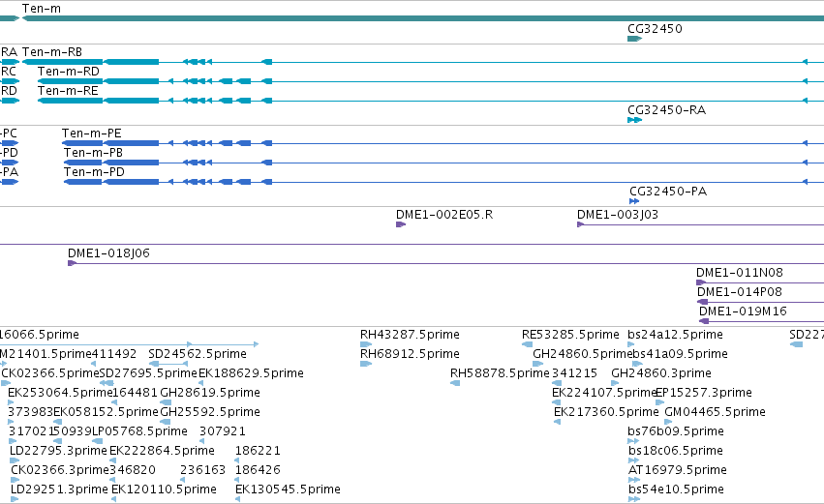Open transcript Ten-m-RB label
This screenshot has width=824, height=504.
click(52, 51)
